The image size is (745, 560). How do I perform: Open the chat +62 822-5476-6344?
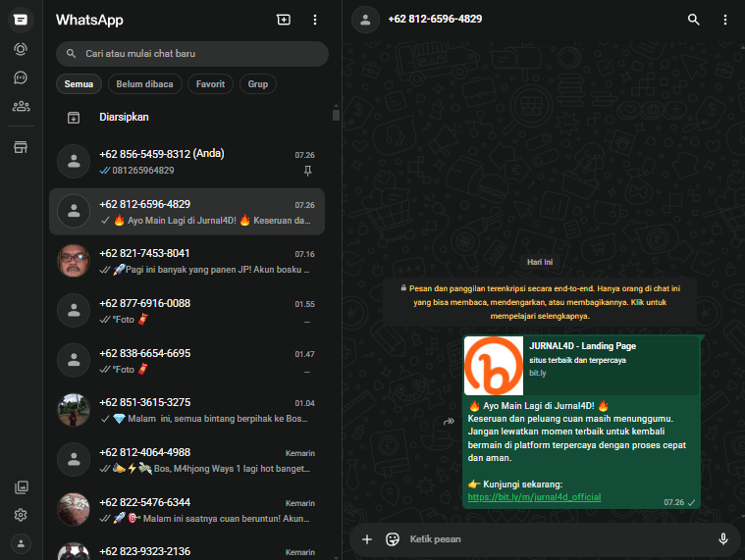[187, 510]
